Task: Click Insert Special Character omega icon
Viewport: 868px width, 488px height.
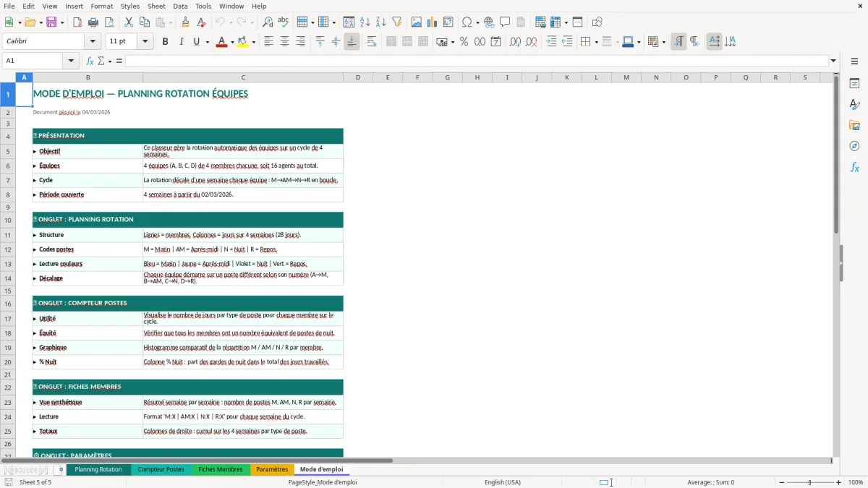Action: [467, 22]
